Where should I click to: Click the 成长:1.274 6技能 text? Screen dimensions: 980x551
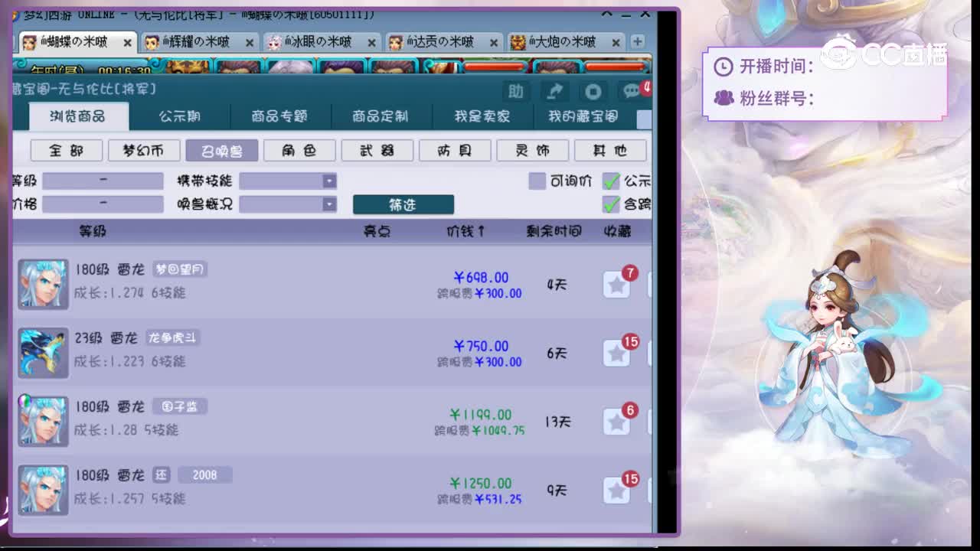coord(129,292)
